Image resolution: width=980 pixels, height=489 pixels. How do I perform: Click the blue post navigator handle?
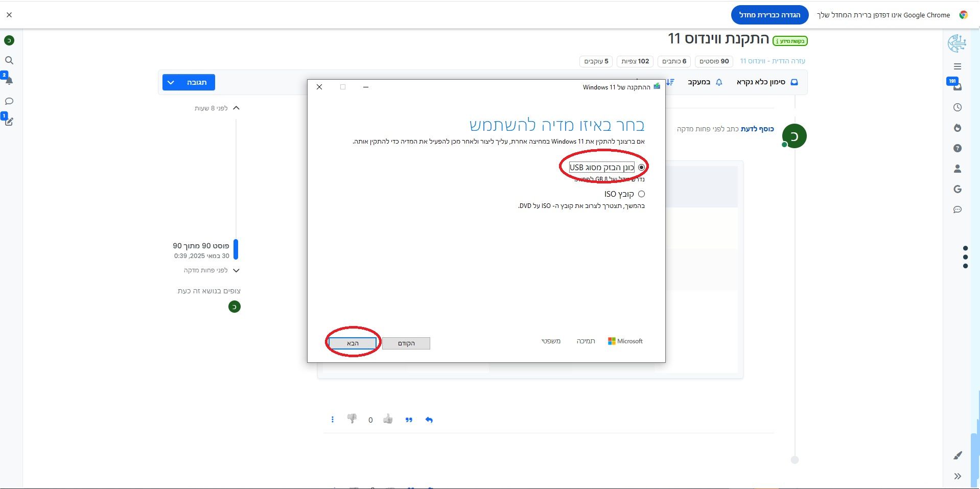236,249
